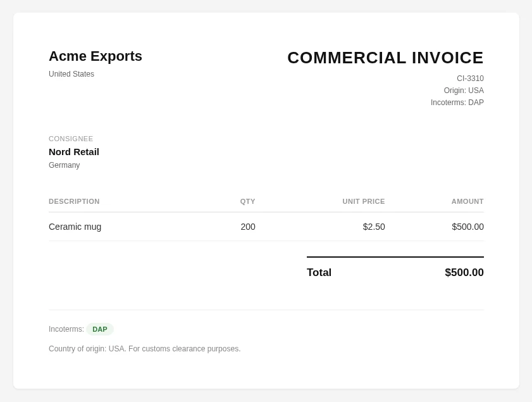Image resolution: width=532 pixels, height=402 pixels.
Task: Click the header Incoterms: DAP line
Action: coord(457,103)
